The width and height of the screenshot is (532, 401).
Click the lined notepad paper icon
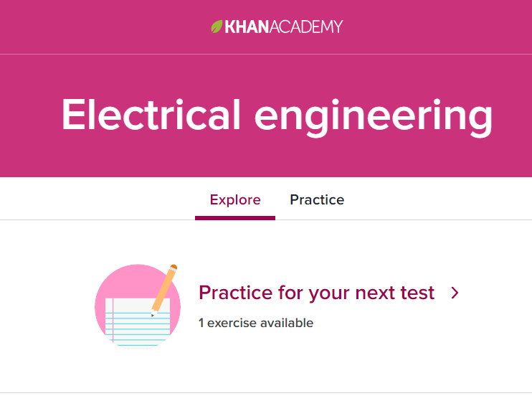pos(138,324)
